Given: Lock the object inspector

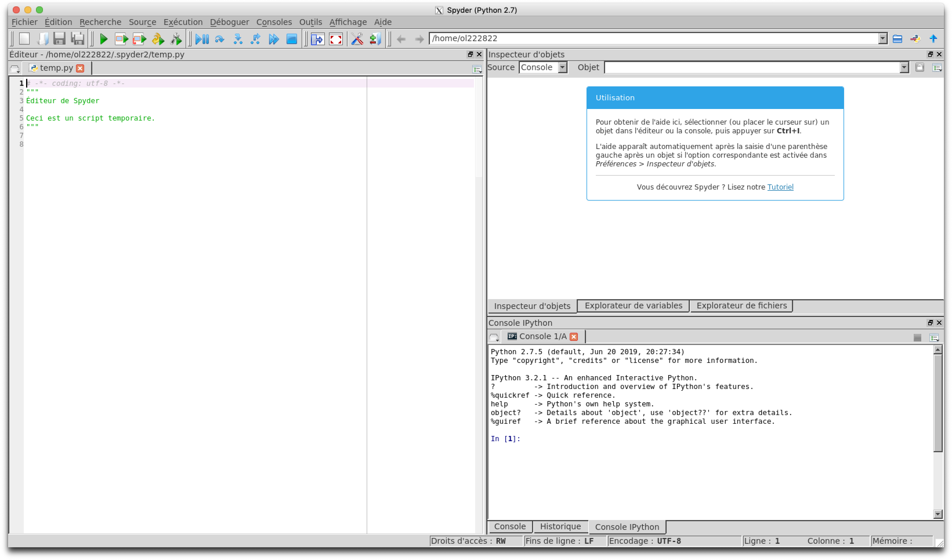Looking at the screenshot, I should [x=920, y=68].
